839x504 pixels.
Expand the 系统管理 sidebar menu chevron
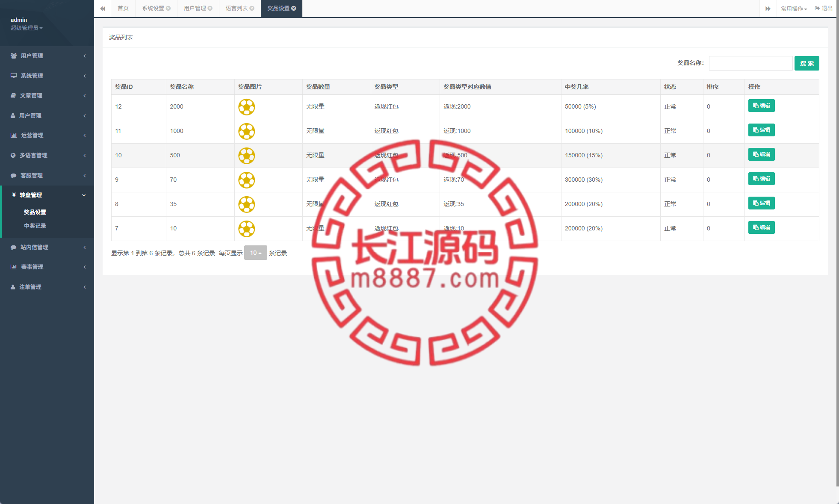click(x=85, y=76)
